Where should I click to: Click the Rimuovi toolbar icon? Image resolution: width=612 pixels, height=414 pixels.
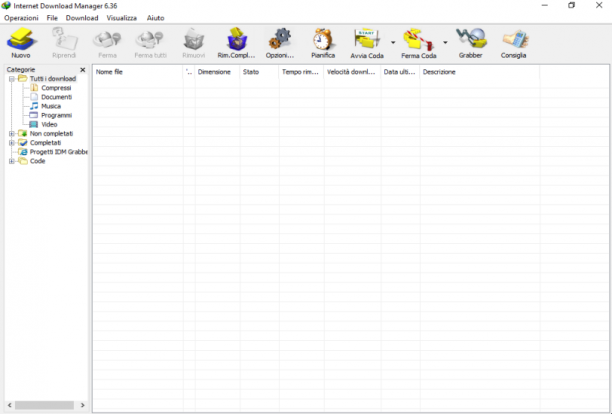[x=194, y=39]
